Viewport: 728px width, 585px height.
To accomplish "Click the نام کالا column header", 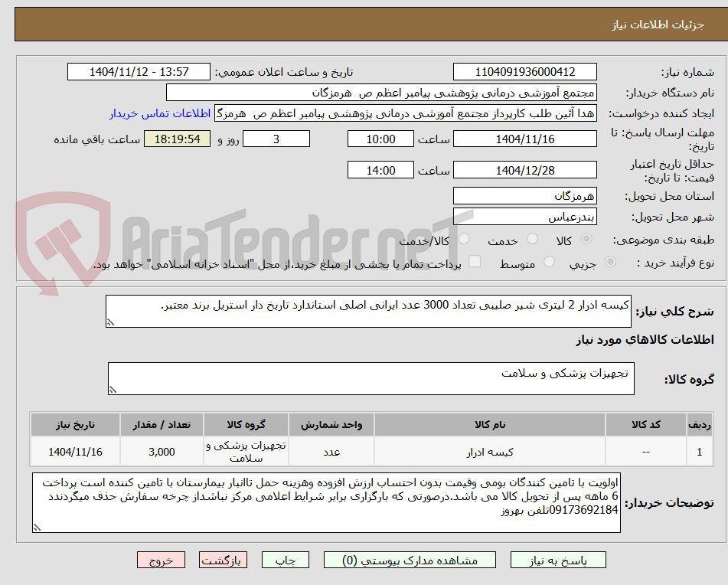I will pyautogui.click(x=490, y=425).
